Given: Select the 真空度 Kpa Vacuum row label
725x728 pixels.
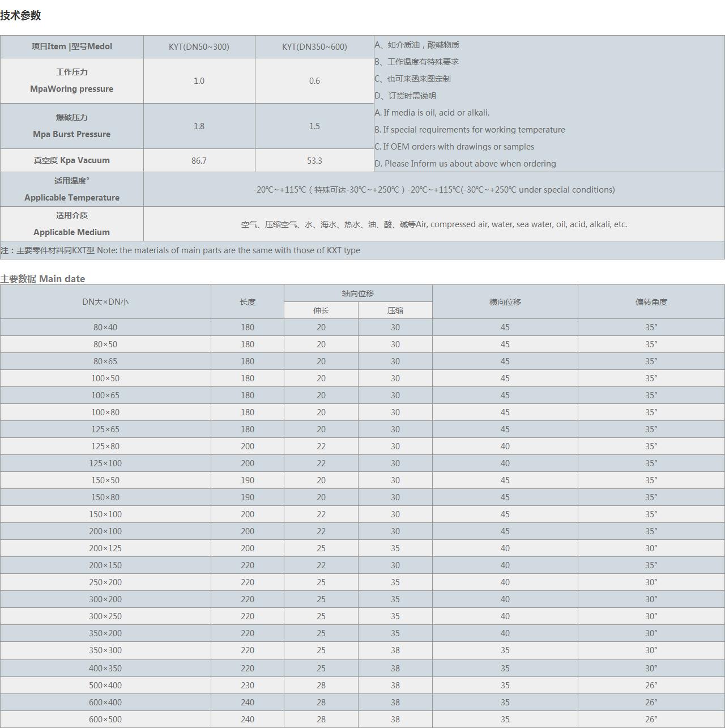Looking at the screenshot, I should pyautogui.click(x=72, y=160).
